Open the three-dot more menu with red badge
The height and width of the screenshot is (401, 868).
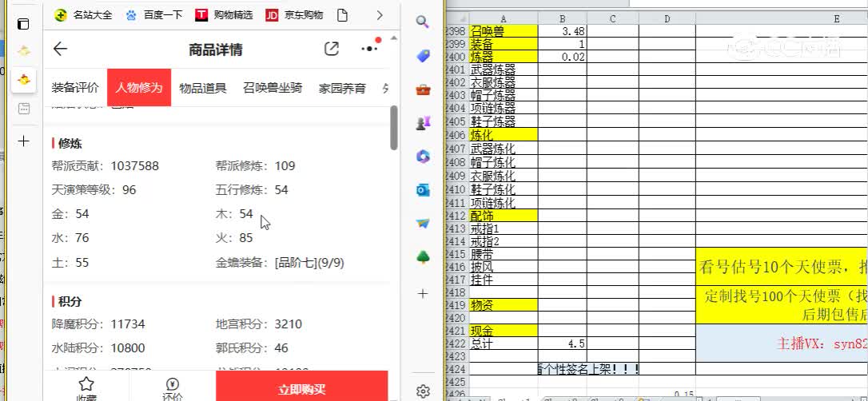click(x=370, y=48)
